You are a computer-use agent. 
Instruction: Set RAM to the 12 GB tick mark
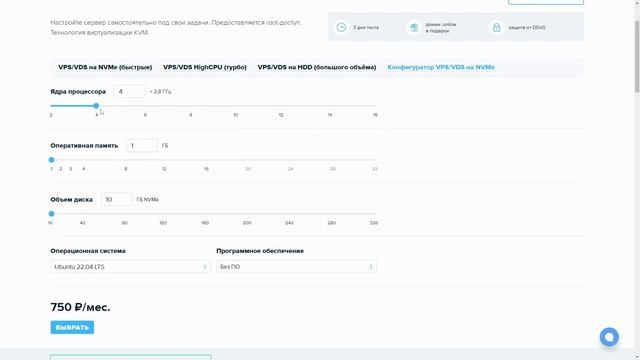pos(164,169)
